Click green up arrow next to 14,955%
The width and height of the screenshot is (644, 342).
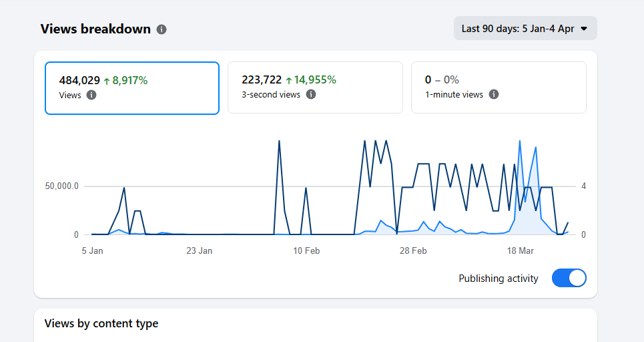coord(289,80)
